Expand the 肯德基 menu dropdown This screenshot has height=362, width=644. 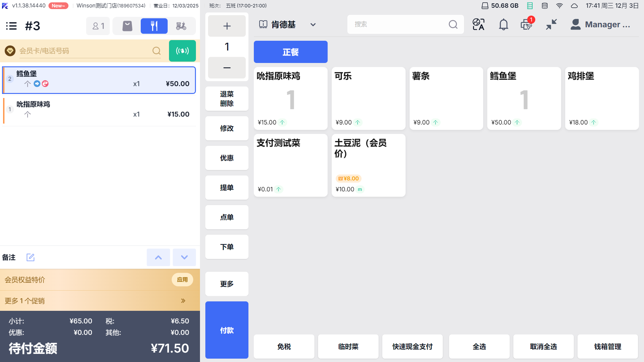313,25
